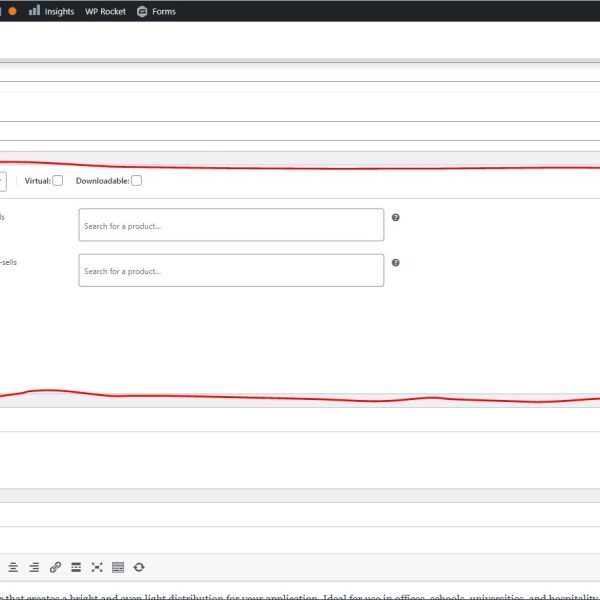Tick the Downloadable checkbox
Viewport: 600px width, 600px height.
pos(137,180)
